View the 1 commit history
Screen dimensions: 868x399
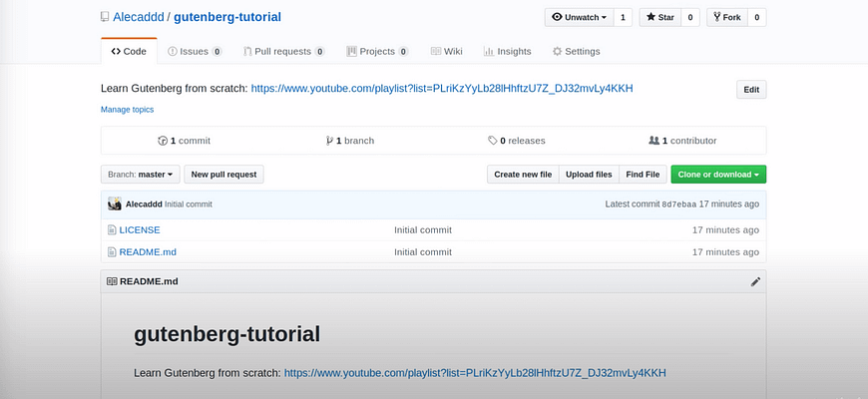(x=184, y=141)
